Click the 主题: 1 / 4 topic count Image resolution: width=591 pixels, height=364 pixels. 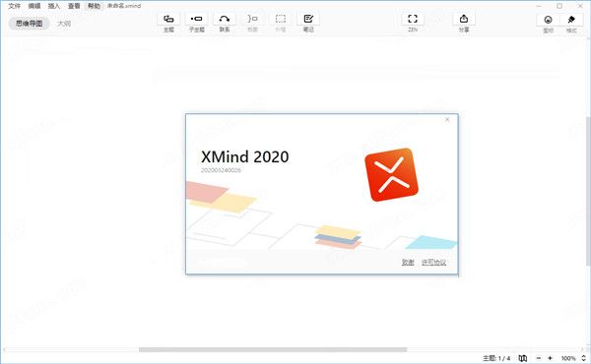pyautogui.click(x=496, y=358)
